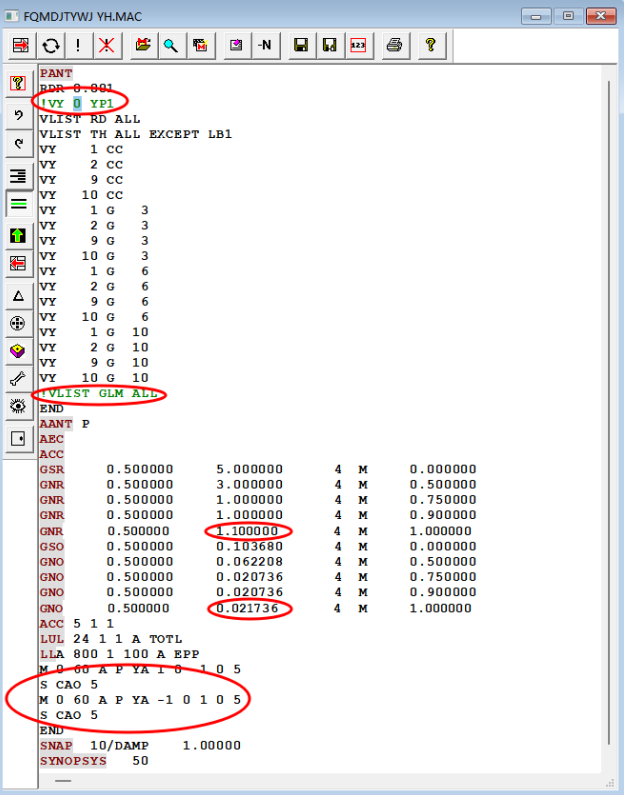Click the purple yellow cube icon
The height and width of the screenshot is (795, 624).
19,351
